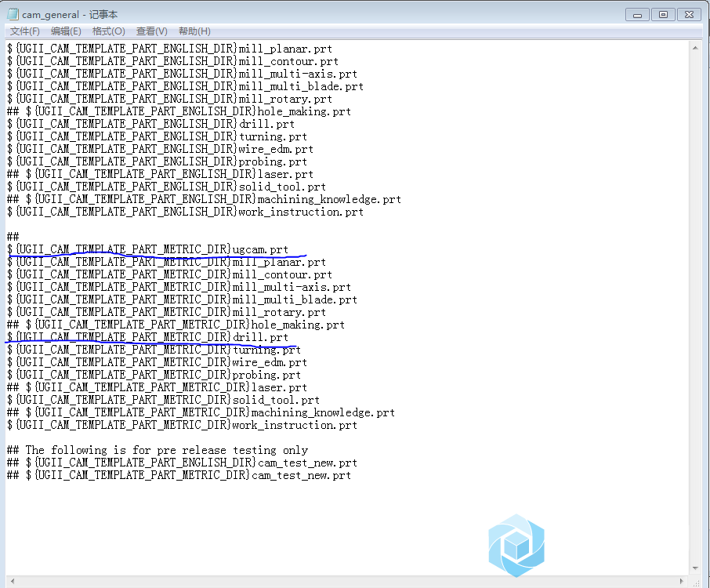Click the METRIC_DIR mill_multi_blade.prt line
Viewport: 710px width, 588px height.
(183, 300)
